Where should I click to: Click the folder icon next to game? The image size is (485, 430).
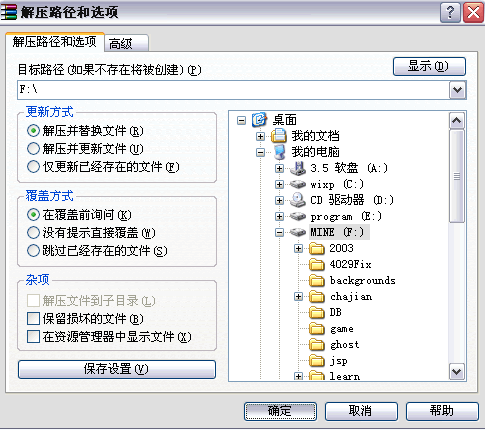coord(317,328)
